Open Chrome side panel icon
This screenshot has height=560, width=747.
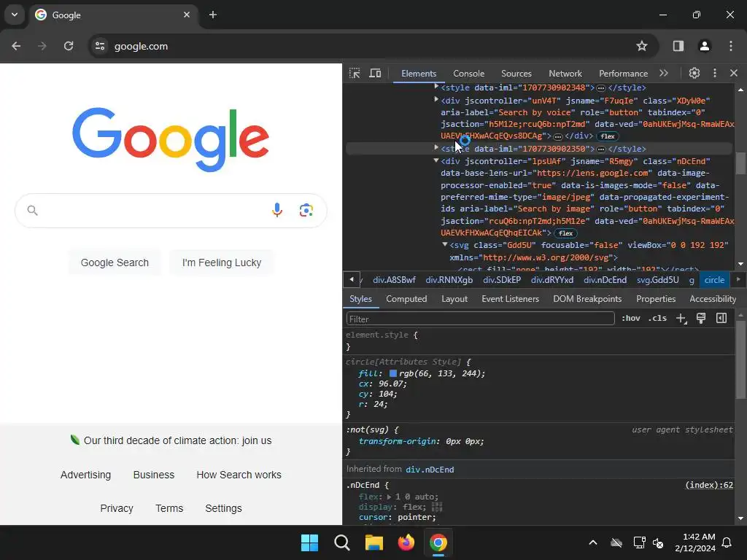pos(678,46)
